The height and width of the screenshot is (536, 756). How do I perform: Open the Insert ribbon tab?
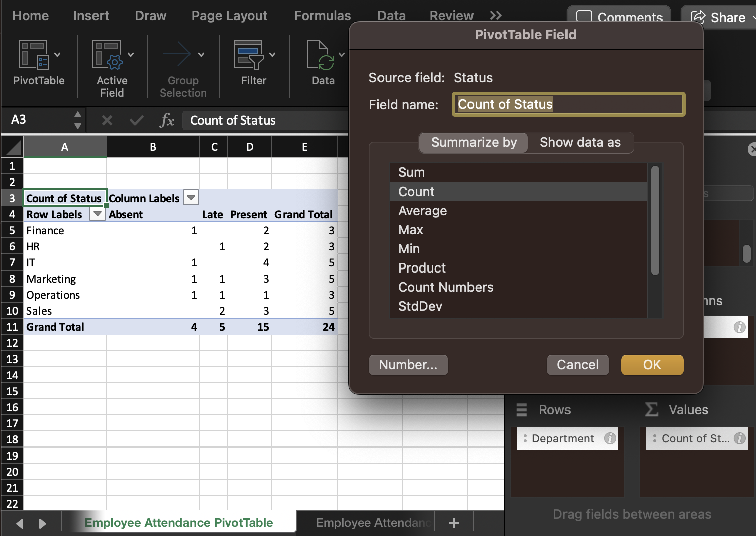[x=91, y=16]
